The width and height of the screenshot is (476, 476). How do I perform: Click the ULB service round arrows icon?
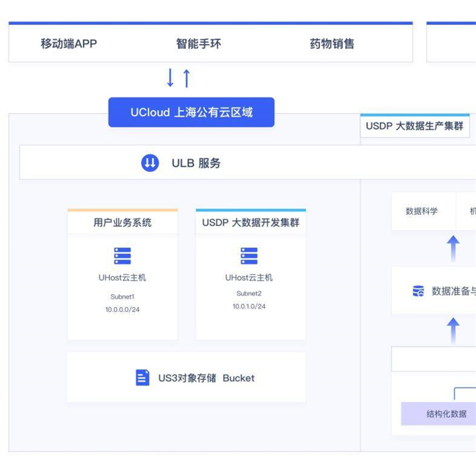pos(150,163)
